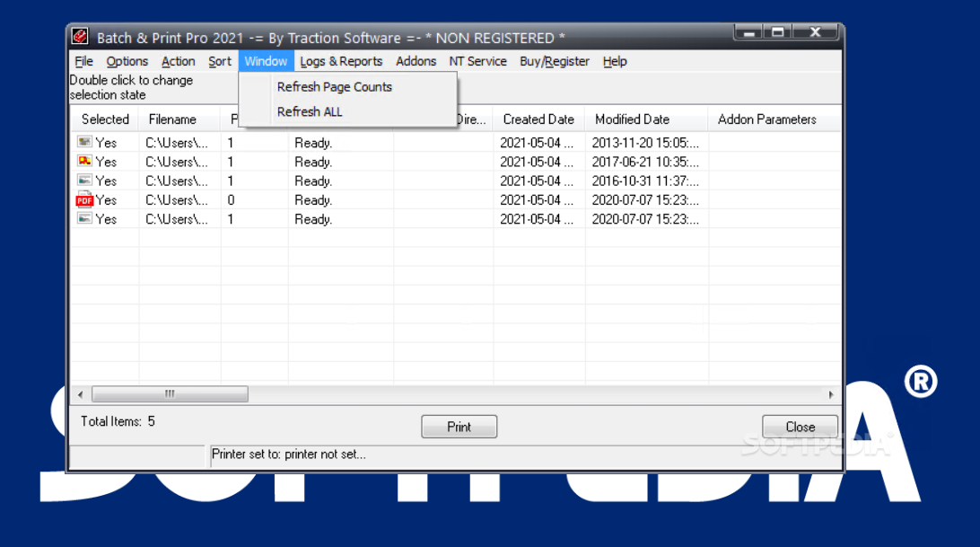Click the 'Total Items: 5' label

(118, 421)
